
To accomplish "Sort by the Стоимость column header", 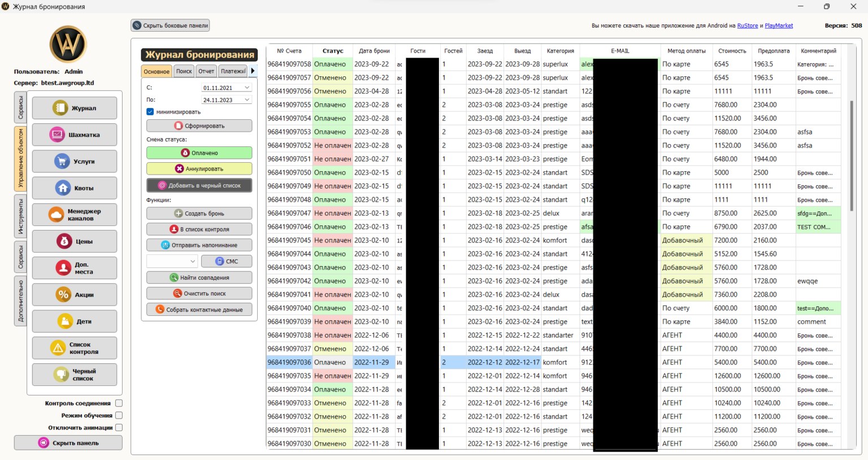I will [732, 51].
